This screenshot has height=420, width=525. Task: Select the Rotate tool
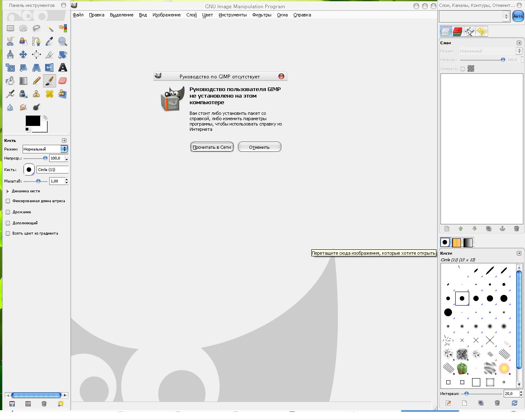coord(63,55)
